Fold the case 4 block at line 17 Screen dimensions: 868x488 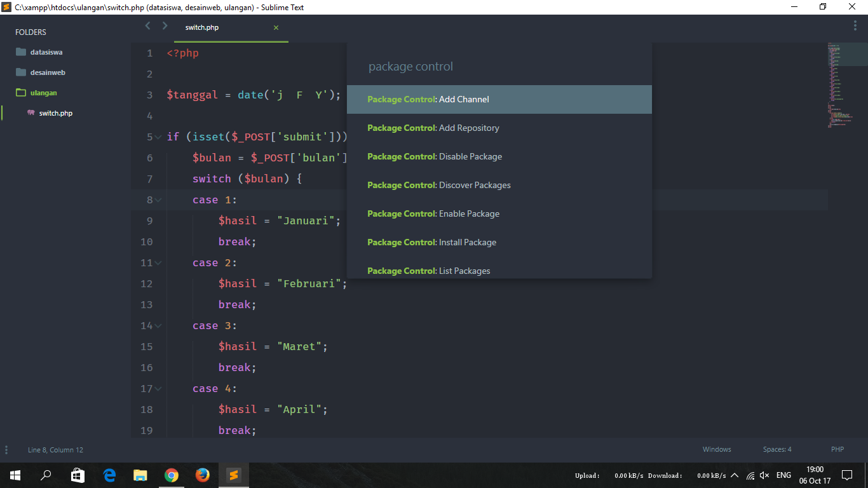coord(158,389)
